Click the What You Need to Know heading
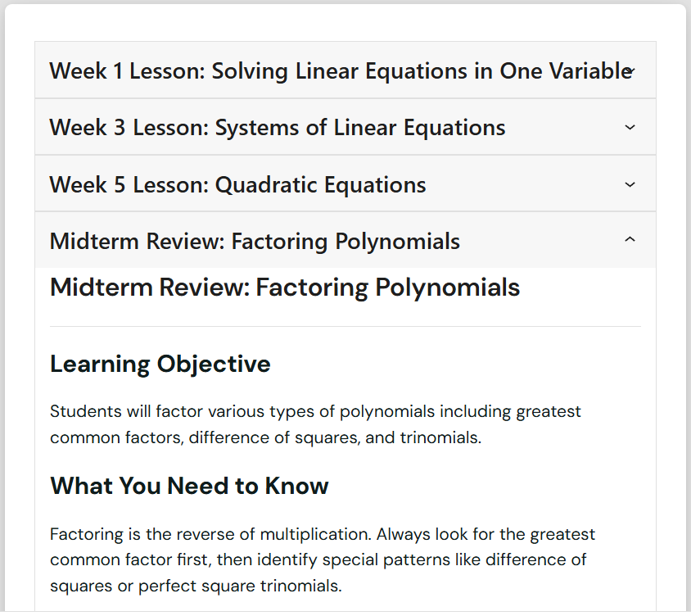This screenshot has width=691, height=616. coord(189,486)
